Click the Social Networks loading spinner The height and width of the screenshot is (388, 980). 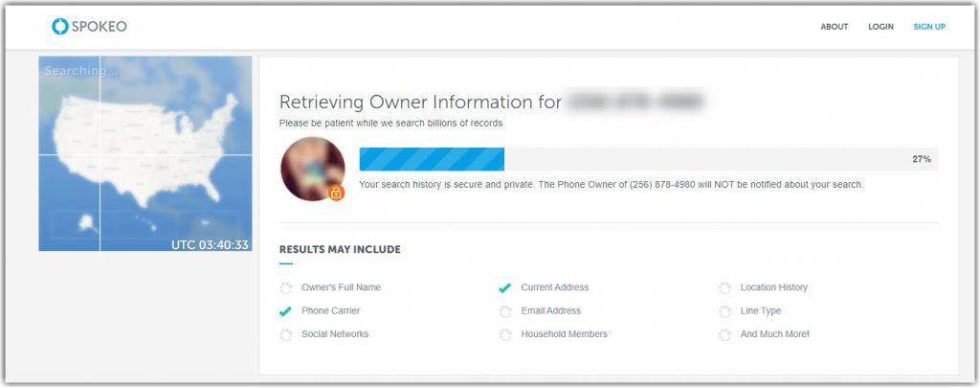[285, 334]
